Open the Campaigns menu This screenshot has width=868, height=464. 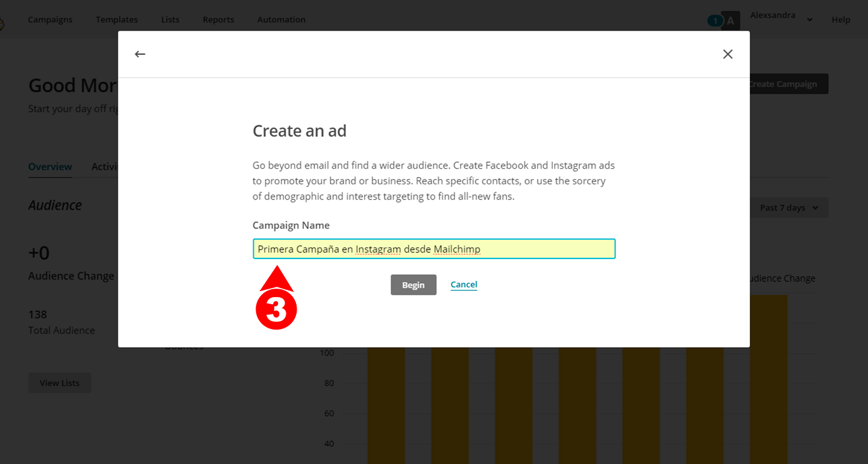tap(50, 20)
